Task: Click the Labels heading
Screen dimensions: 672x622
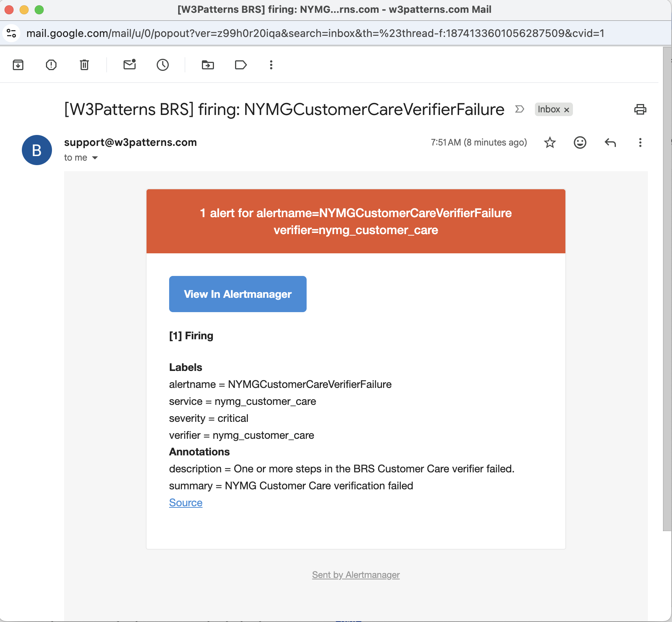Action: click(186, 367)
